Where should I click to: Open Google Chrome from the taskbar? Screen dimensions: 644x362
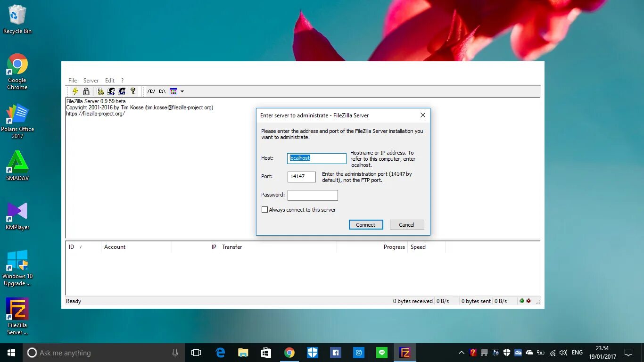(x=289, y=353)
